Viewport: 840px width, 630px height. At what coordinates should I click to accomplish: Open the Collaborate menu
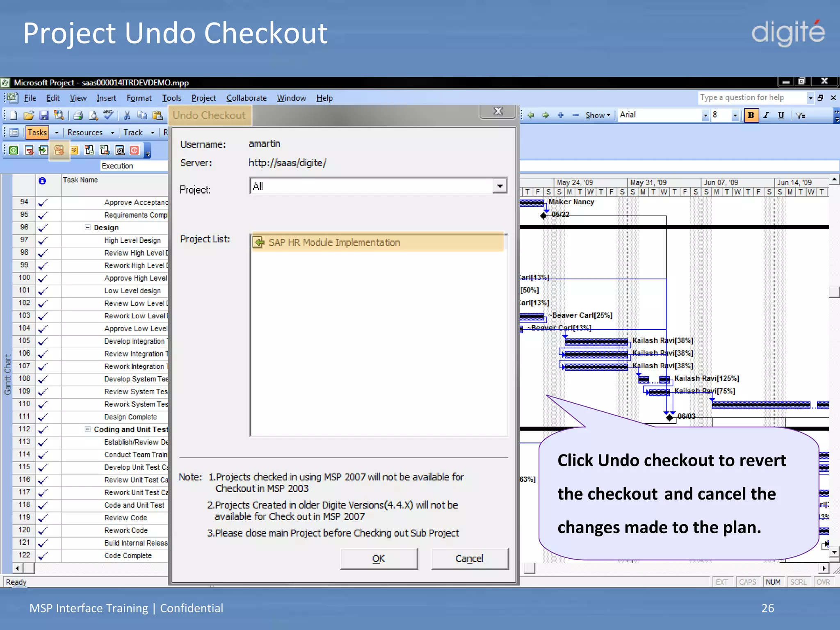tap(247, 98)
